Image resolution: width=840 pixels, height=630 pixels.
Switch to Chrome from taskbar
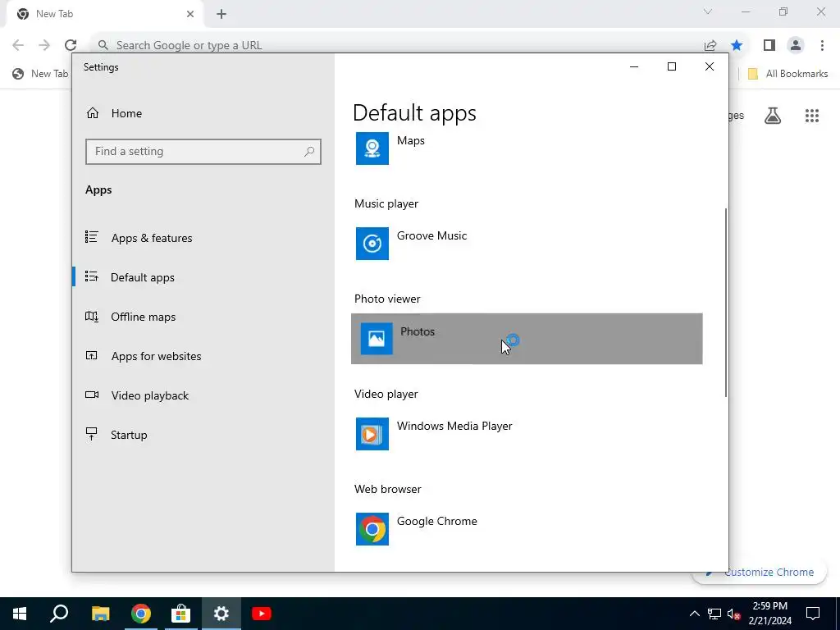141,614
